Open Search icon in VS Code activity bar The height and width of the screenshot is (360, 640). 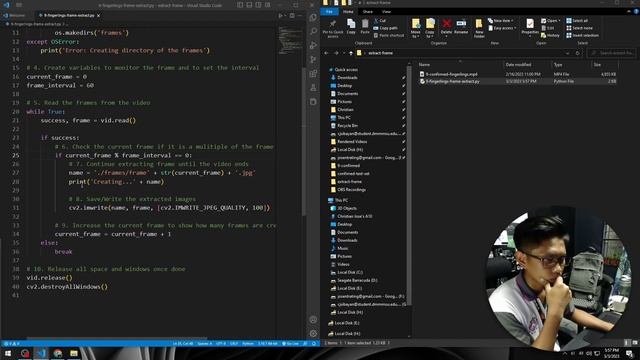pos(313,31)
